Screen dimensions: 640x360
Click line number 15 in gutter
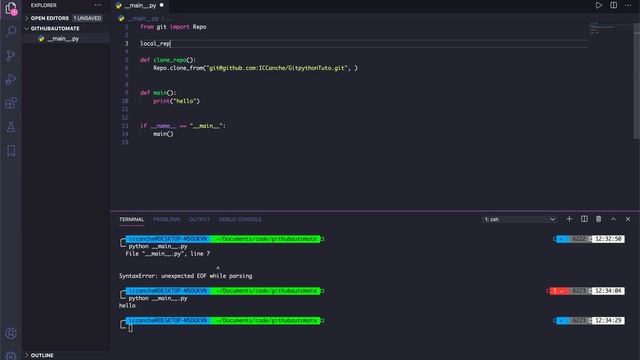coord(125,142)
